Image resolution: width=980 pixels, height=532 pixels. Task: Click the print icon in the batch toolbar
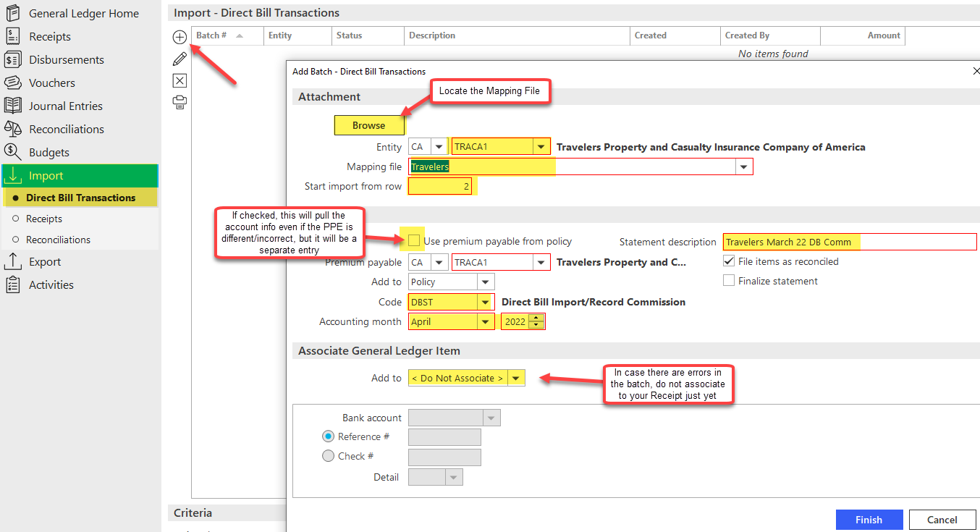click(179, 102)
